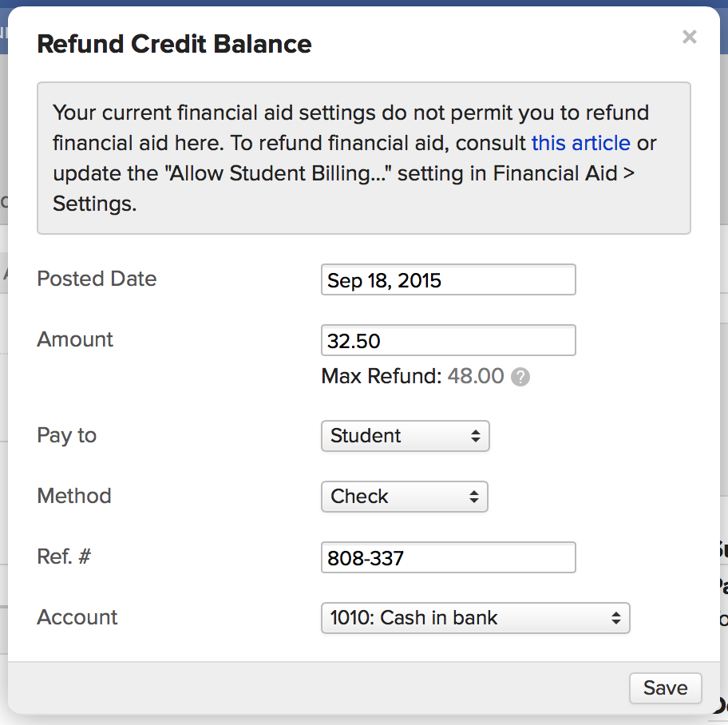Expand the Method dropdown showing Check
This screenshot has width=728, height=725.
point(405,497)
